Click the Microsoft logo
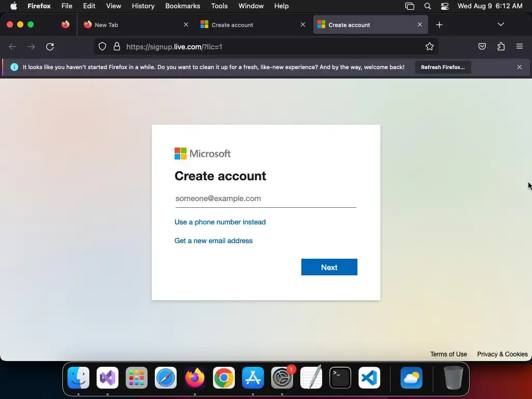The width and height of the screenshot is (532, 399). click(x=203, y=153)
